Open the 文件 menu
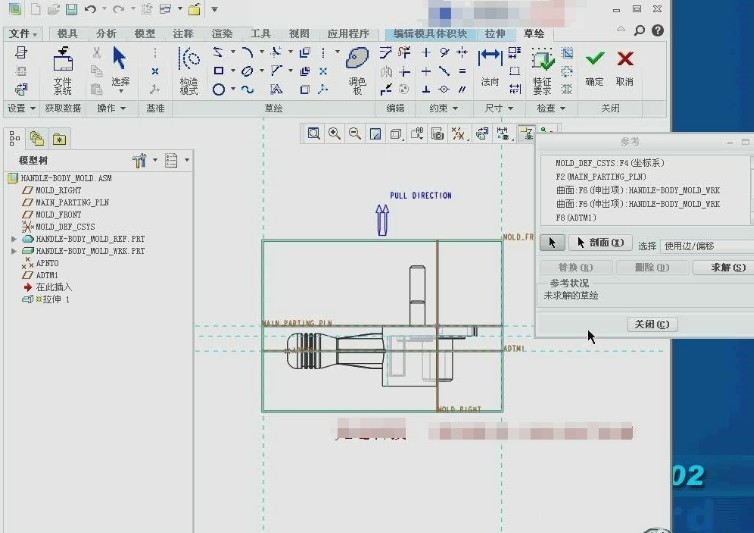This screenshot has height=533, width=754. coord(23,34)
